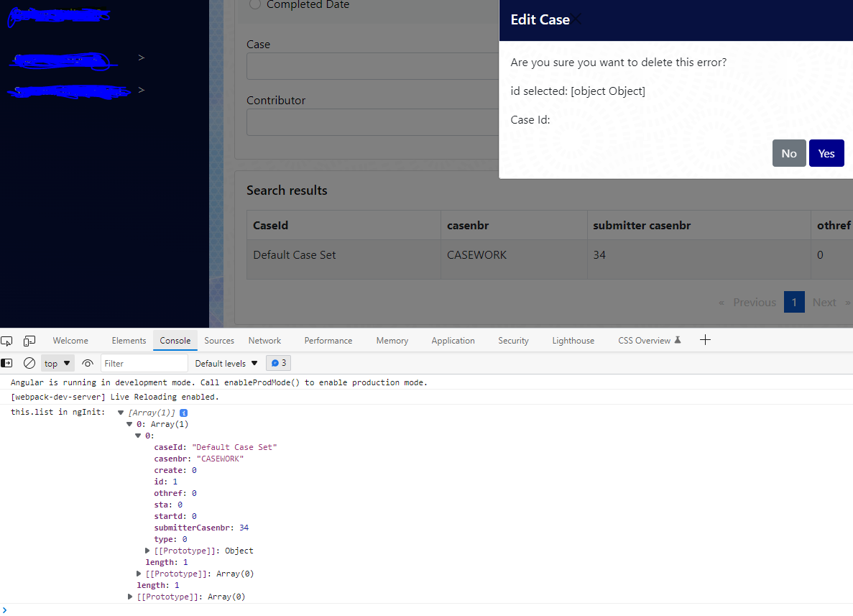Viewport: 853px width, 616px height.
Task: Toggle device emulation in DevTools
Action: tap(29, 341)
